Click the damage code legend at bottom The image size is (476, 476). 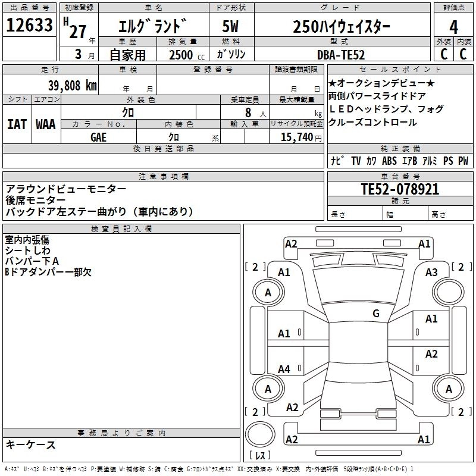click(209, 469)
